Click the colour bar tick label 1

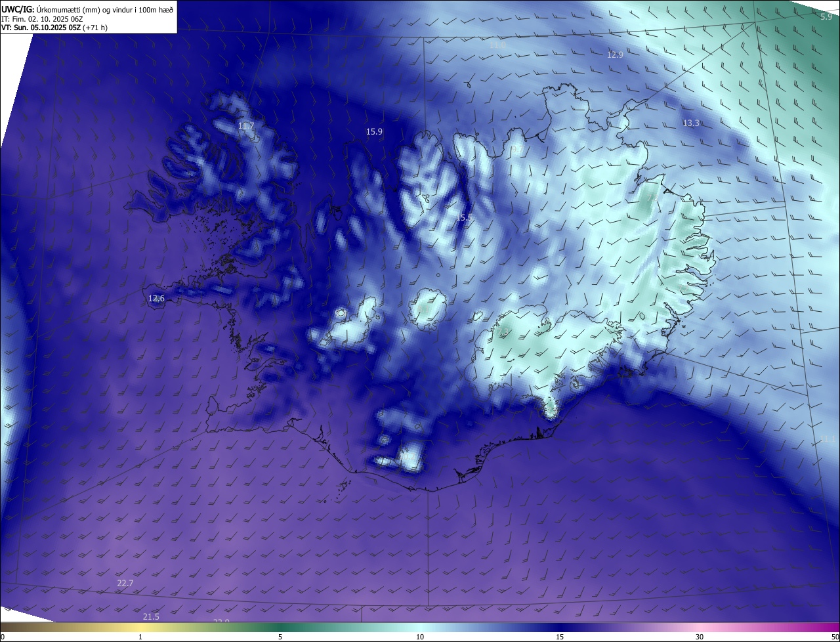140,637
